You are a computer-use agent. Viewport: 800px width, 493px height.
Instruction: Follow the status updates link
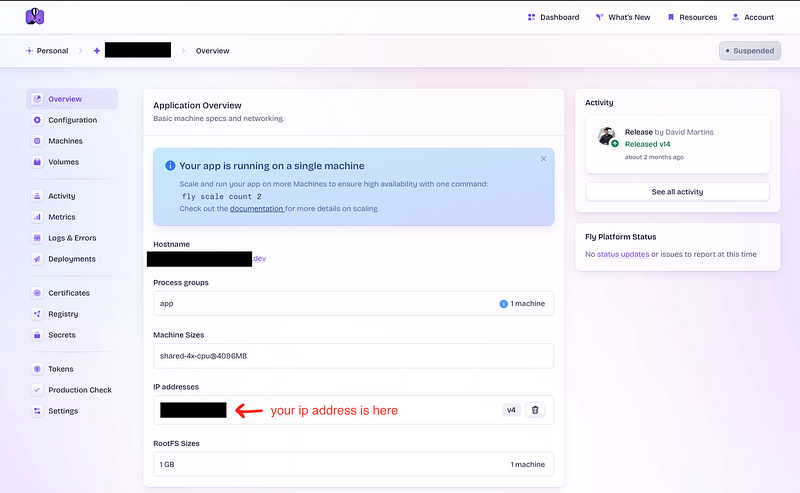[622, 255]
